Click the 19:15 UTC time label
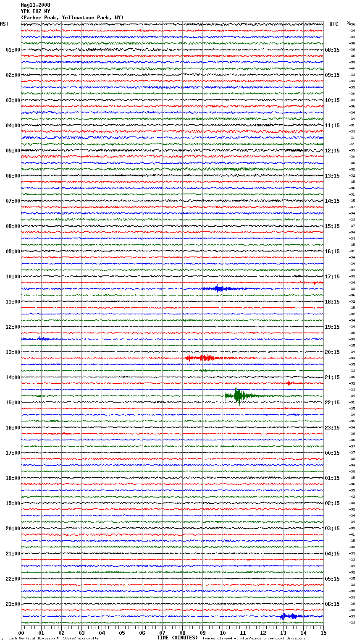Viewport: 357px width, 644px height. [x=332, y=327]
